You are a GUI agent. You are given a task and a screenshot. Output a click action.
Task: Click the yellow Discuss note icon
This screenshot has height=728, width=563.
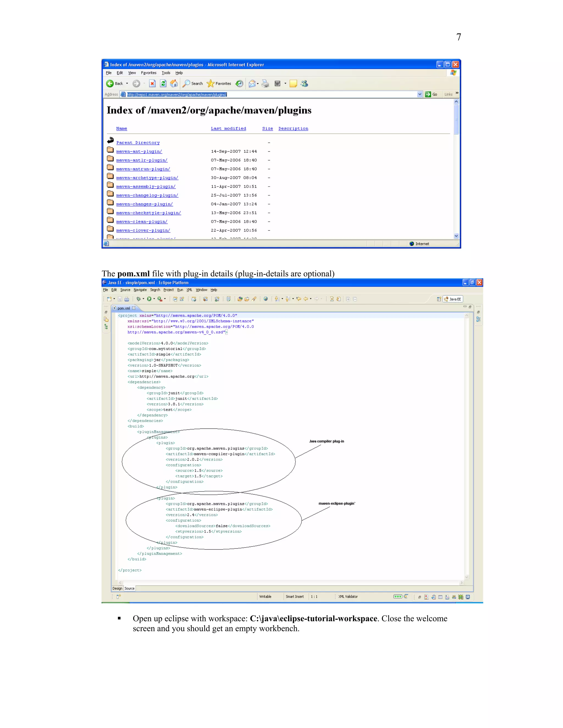point(293,84)
